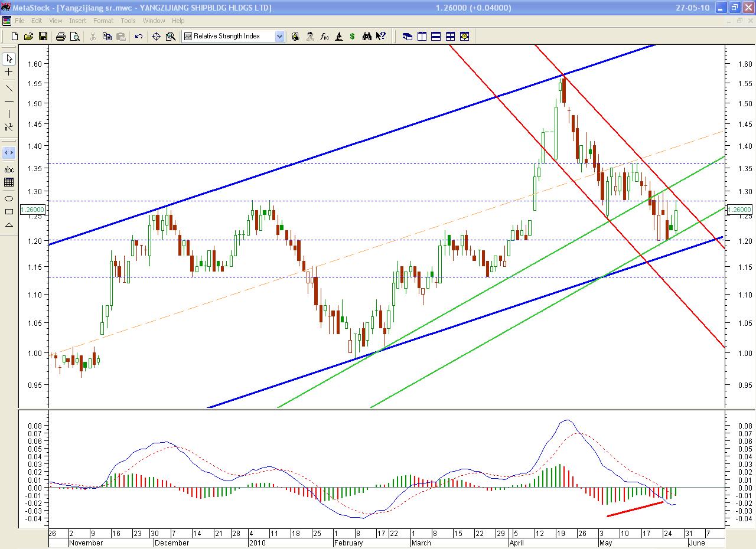This screenshot has height=549, width=756.
Task: Click the MetaStock title bar app icon
Action: [x=6, y=8]
